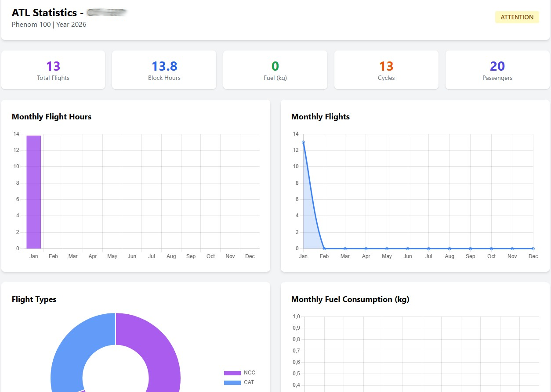Click the Monthly Fuel Consumption chart title
This screenshot has height=392, width=551.
tap(350, 299)
